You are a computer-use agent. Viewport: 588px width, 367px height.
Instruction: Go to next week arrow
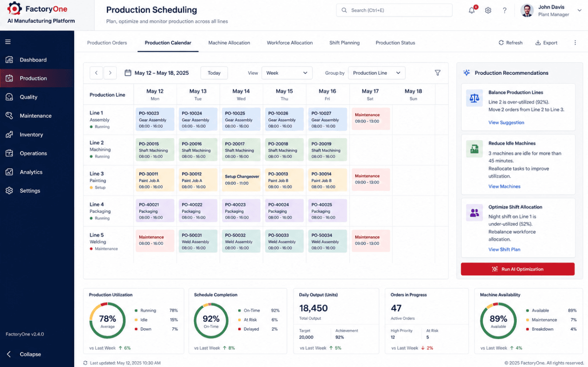[110, 73]
